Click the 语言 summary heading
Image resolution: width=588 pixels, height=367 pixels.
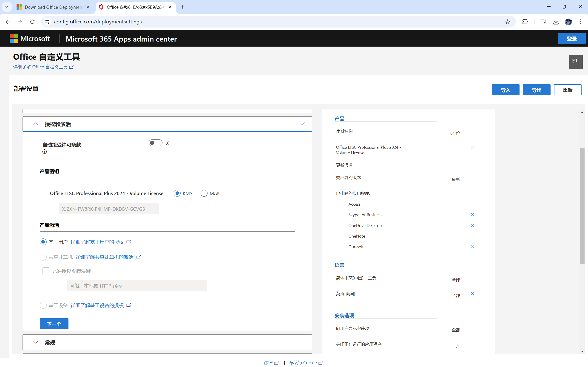click(339, 265)
